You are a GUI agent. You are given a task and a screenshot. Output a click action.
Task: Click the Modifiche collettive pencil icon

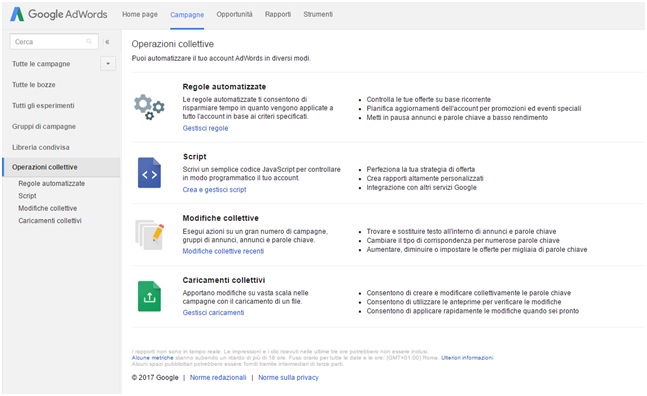point(150,235)
